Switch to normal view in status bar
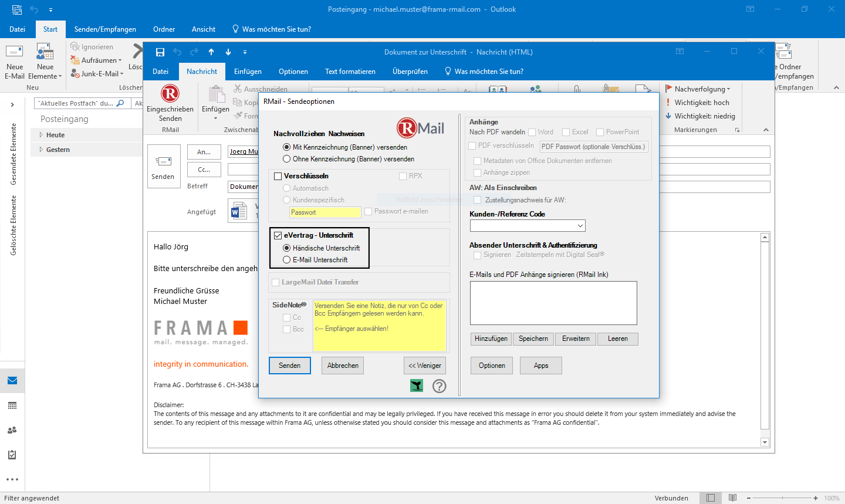The height and width of the screenshot is (504, 845). click(x=711, y=498)
